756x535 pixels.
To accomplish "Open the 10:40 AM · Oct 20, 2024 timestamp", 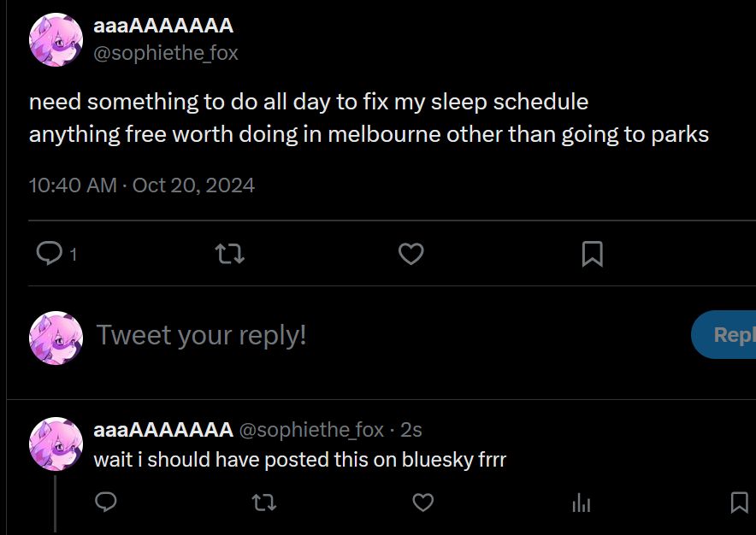I will pyautogui.click(x=142, y=185).
